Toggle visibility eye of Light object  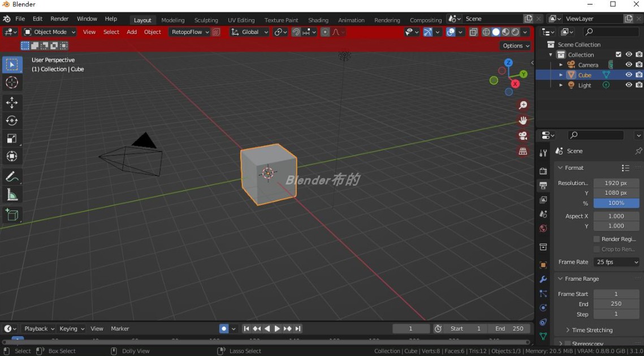click(628, 85)
